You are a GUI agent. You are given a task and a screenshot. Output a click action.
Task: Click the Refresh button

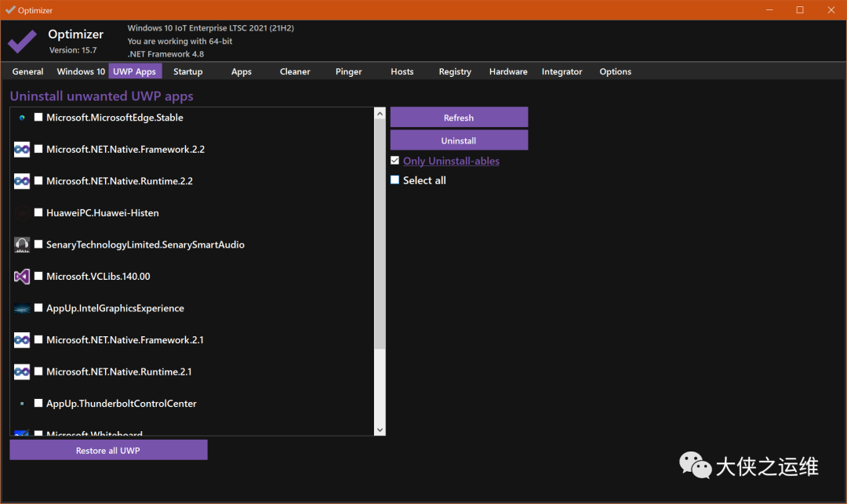click(x=459, y=117)
